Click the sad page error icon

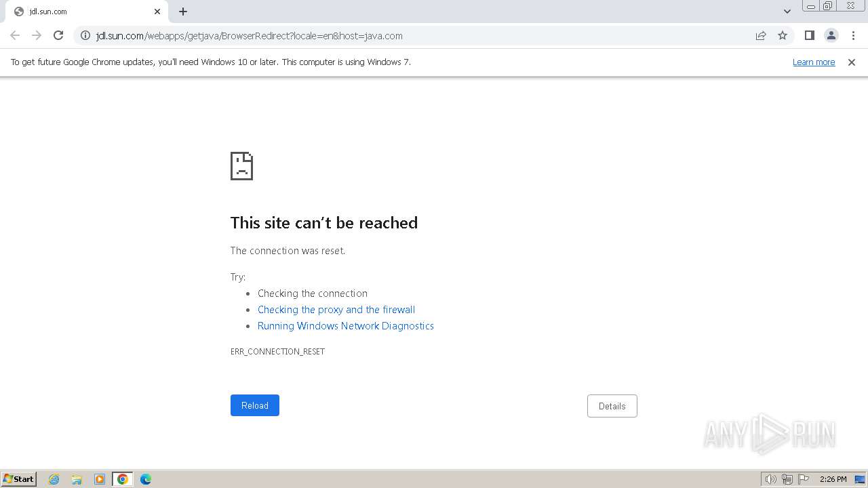[x=242, y=166]
